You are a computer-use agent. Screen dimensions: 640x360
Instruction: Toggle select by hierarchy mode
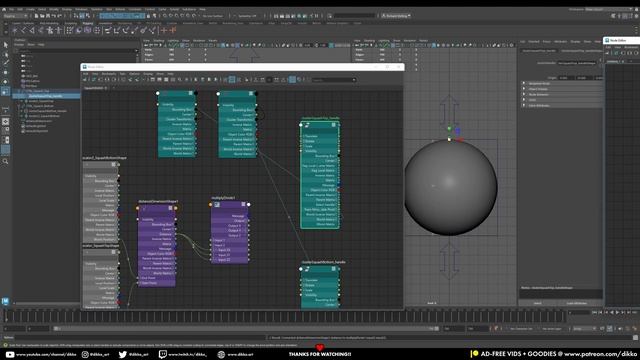[76, 16]
